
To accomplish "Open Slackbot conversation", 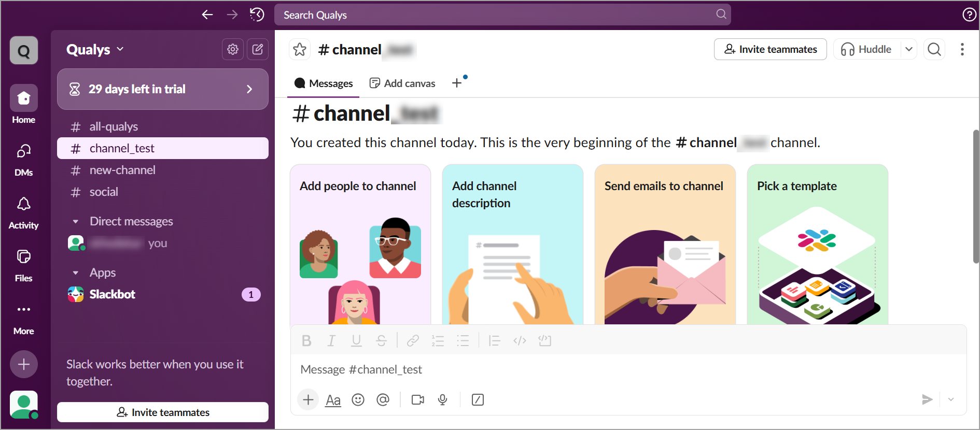I will 163,294.
